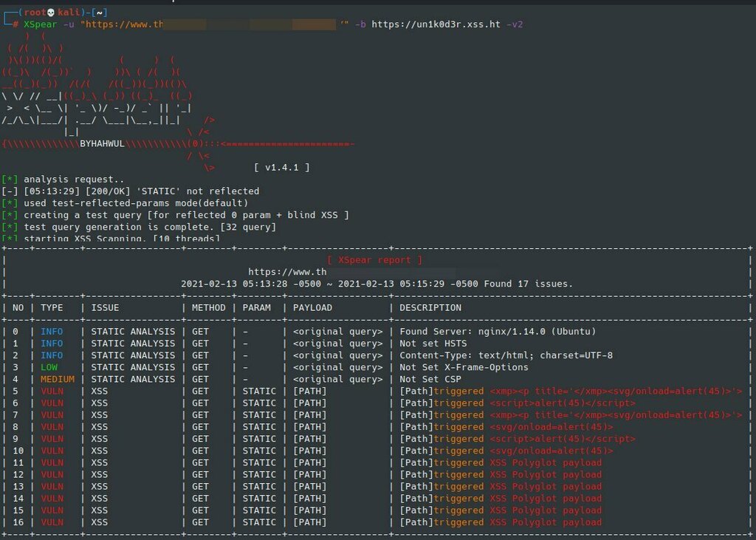Click the [ XSpear report ] heading
Viewport: 756px width, 540px height.
pos(374,260)
